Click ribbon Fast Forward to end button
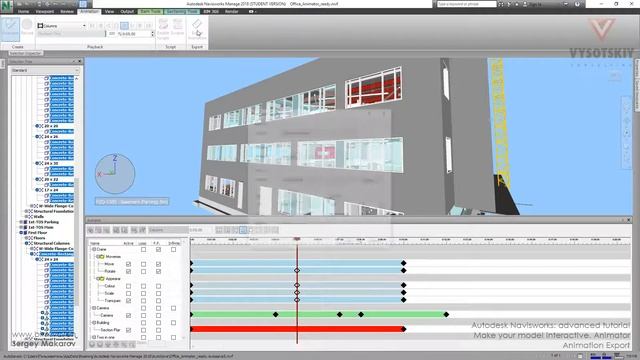This screenshot has height=360, width=640. [149, 26]
